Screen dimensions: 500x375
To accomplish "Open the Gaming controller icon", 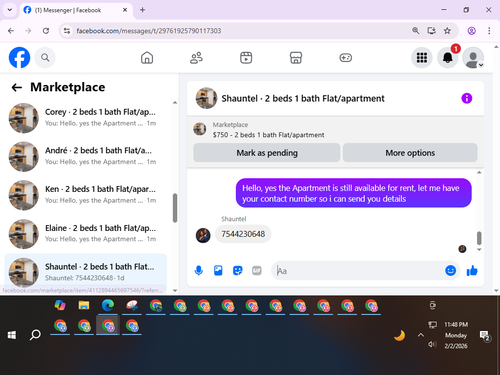I will click(346, 58).
